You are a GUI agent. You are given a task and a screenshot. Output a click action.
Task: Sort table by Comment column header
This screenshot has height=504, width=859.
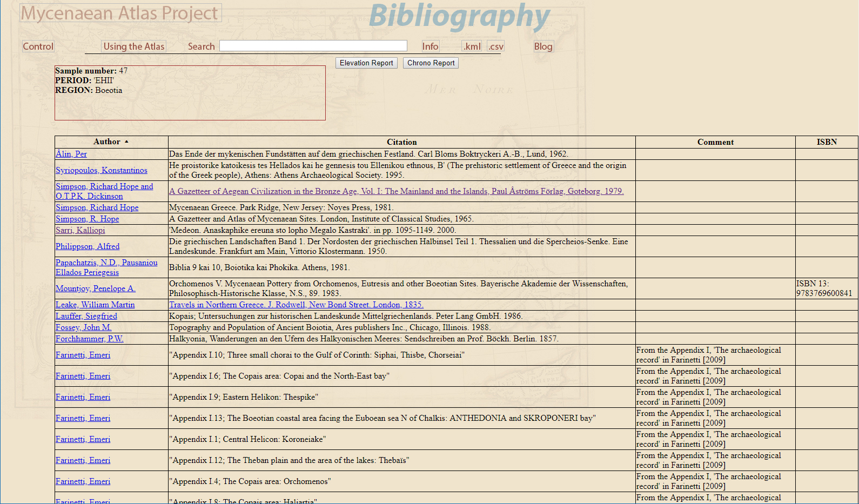(x=715, y=142)
